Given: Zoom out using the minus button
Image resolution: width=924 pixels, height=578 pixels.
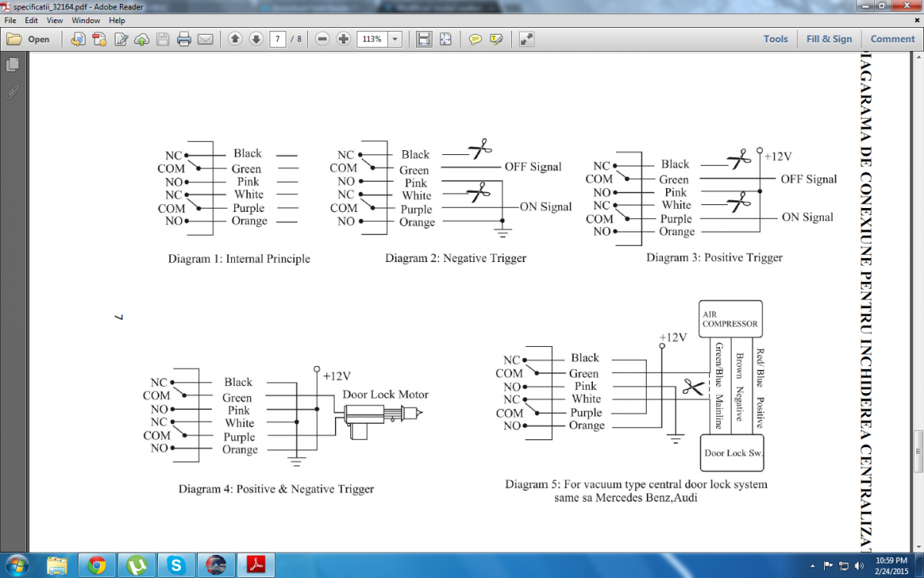Looking at the screenshot, I should pos(323,39).
